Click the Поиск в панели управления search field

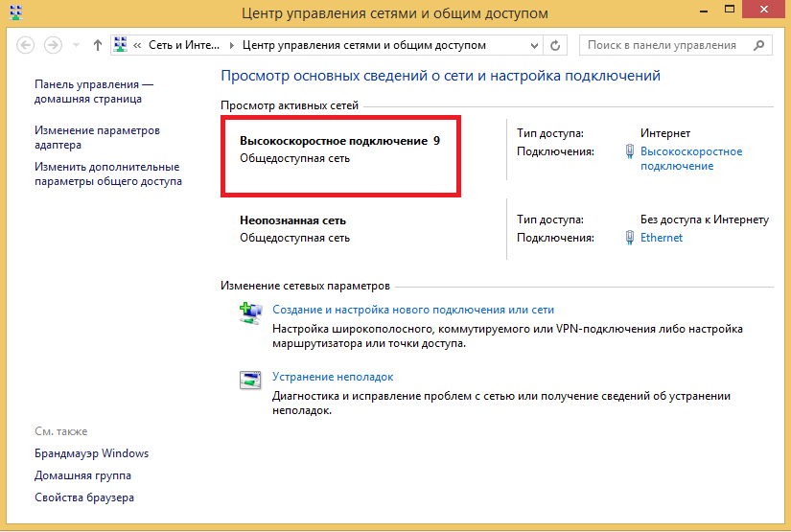(x=662, y=45)
